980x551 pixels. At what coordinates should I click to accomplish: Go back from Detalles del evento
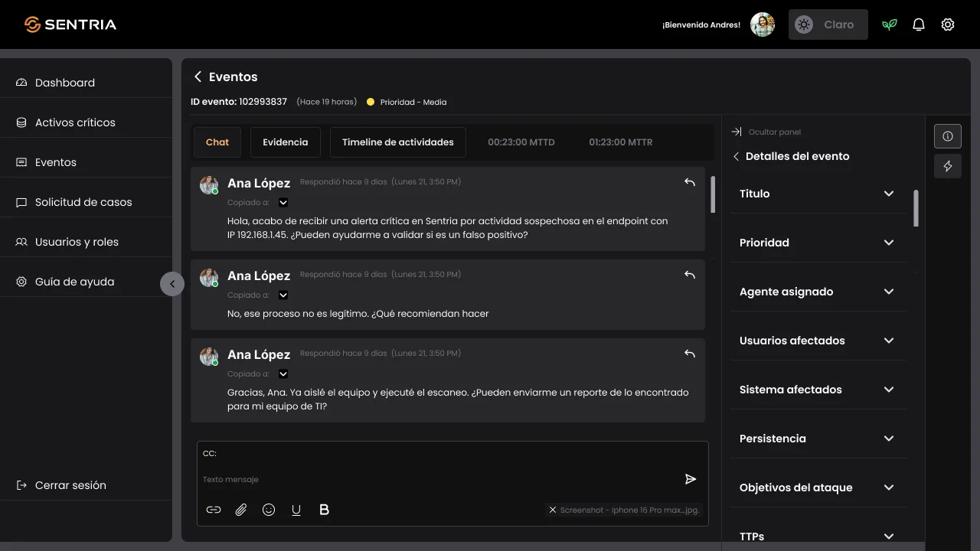736,156
